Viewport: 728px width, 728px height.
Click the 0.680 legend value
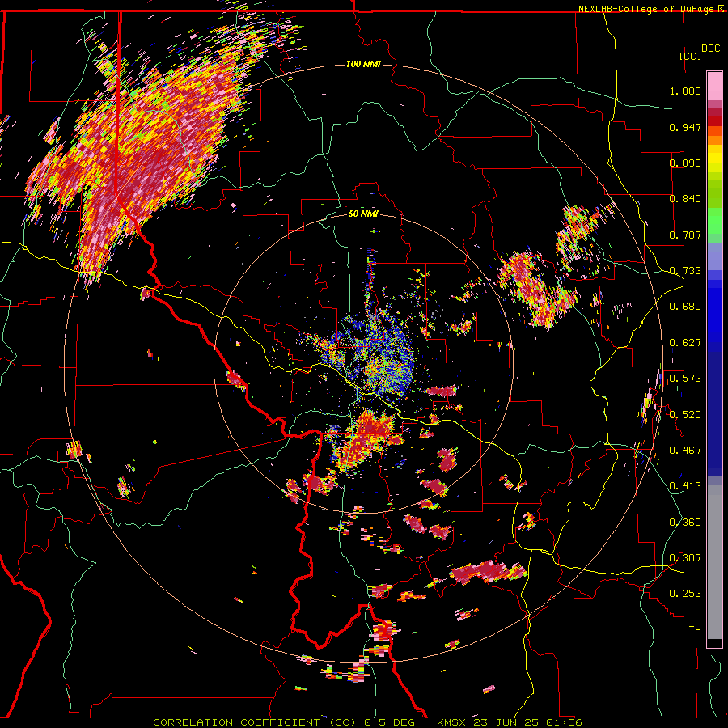(685, 307)
